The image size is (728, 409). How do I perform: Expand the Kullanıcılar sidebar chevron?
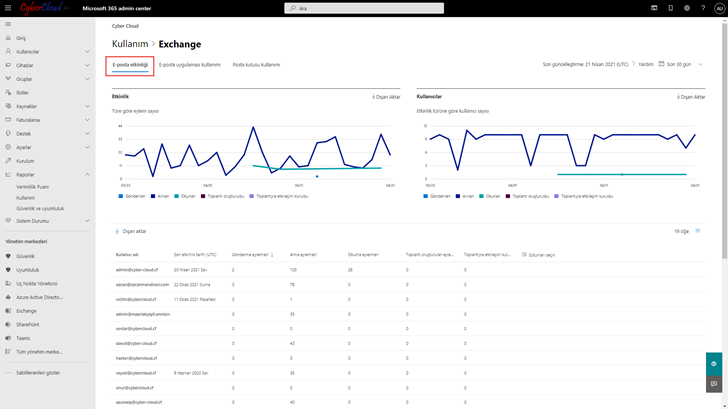[87, 52]
